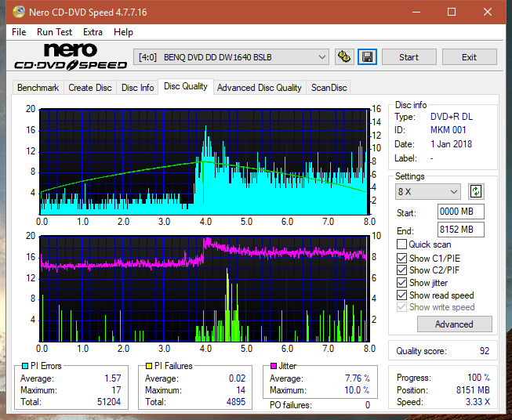Close the Nero CD-DVD Speed window
Image resolution: width=512 pixels, height=420 pixels.
pyautogui.click(x=488, y=12)
